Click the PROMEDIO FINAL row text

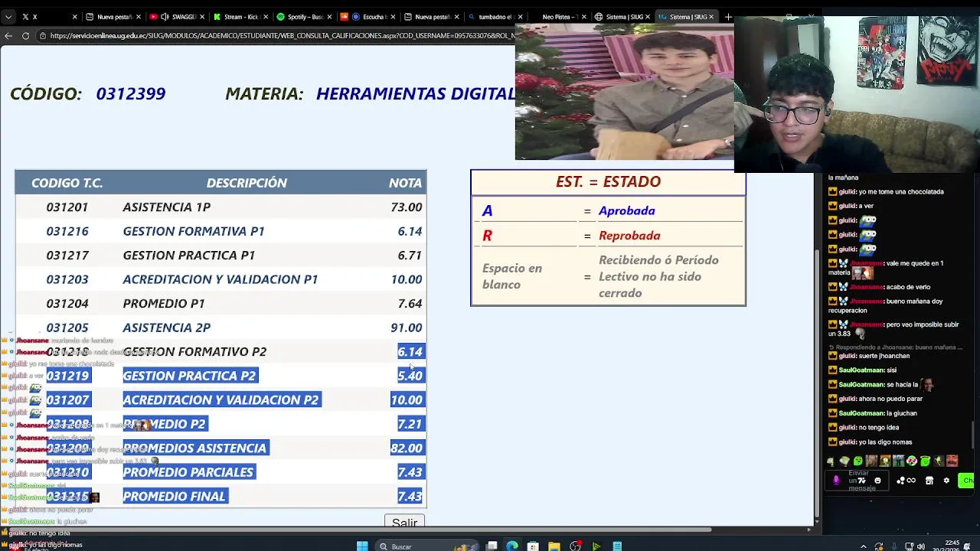tap(175, 496)
